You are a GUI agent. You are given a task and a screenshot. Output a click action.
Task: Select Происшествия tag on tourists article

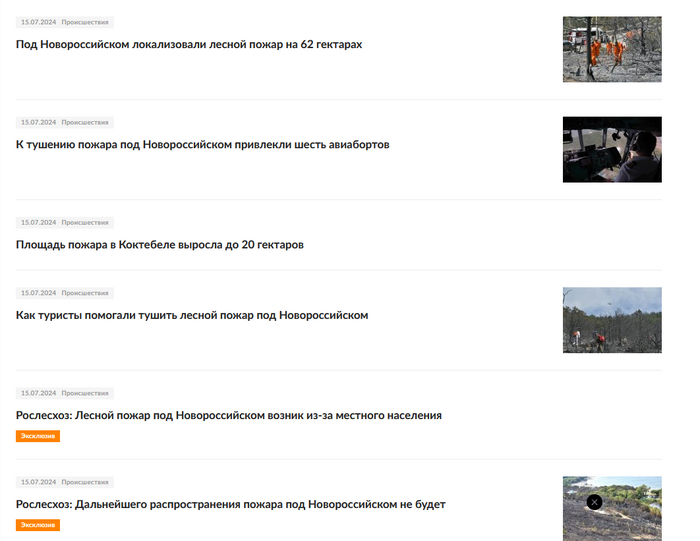(x=85, y=293)
